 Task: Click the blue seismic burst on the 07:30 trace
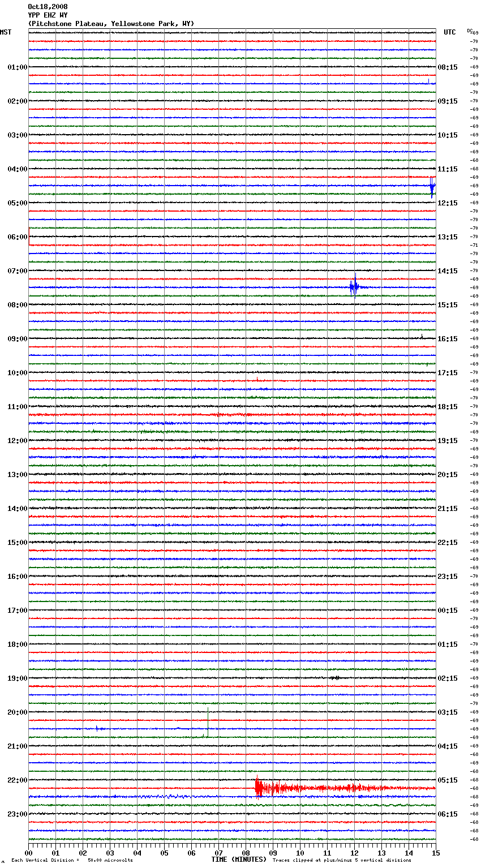click(354, 287)
